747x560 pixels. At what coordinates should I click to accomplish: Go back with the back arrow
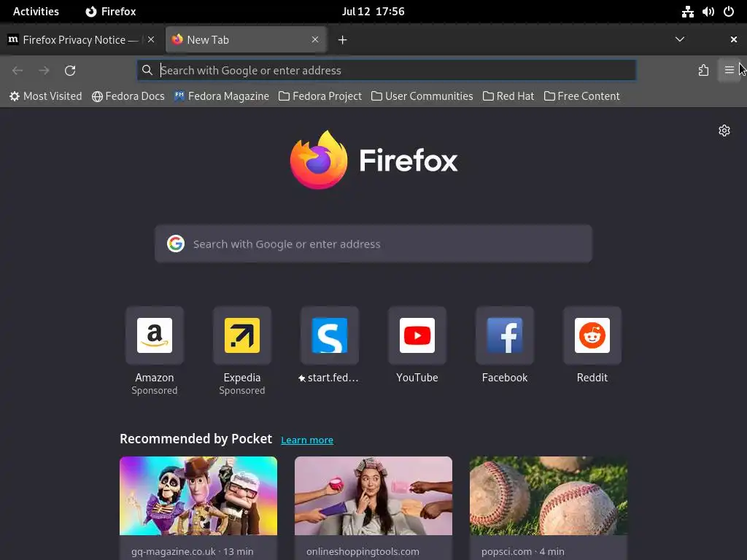coord(18,71)
